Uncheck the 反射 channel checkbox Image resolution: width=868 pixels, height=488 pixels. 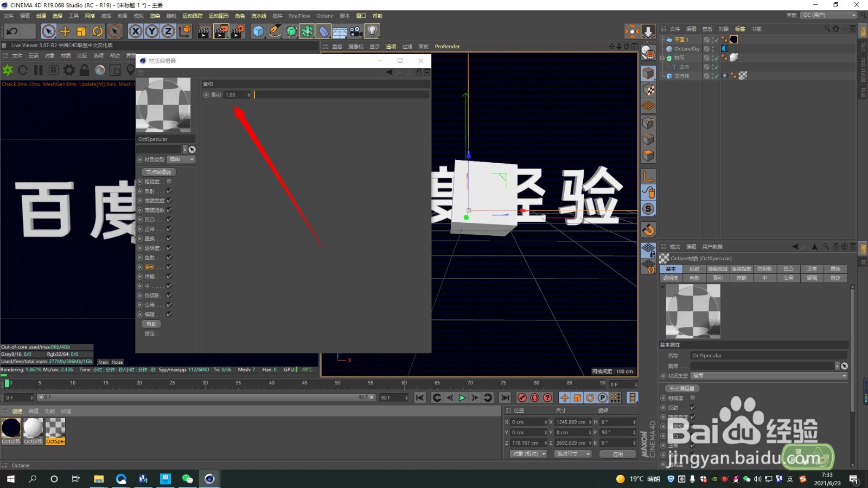(169, 191)
